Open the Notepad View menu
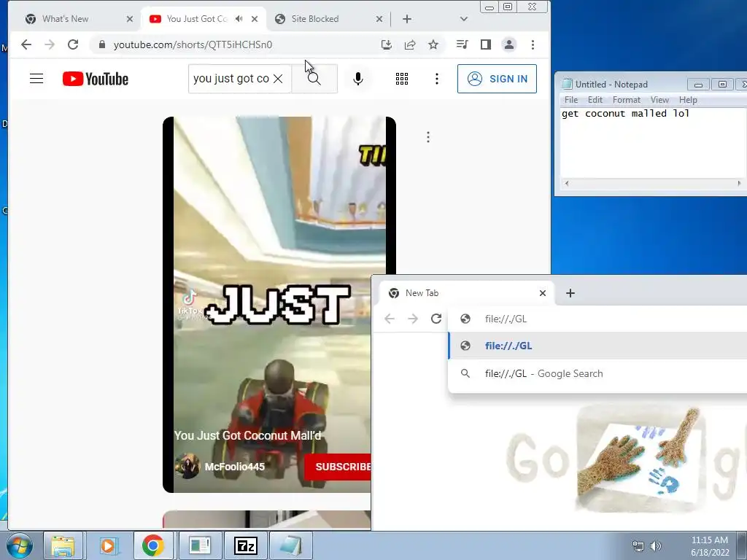 659,99
